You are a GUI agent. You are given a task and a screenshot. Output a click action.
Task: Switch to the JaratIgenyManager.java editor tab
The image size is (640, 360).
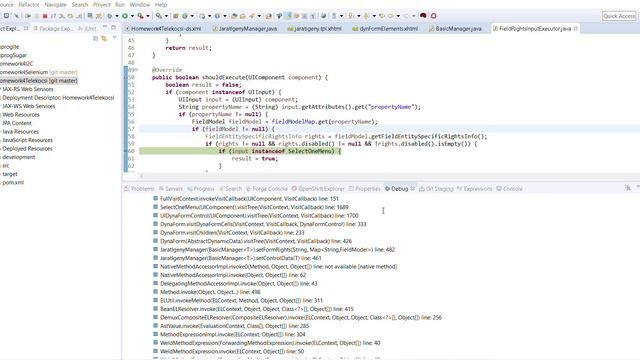click(x=244, y=29)
